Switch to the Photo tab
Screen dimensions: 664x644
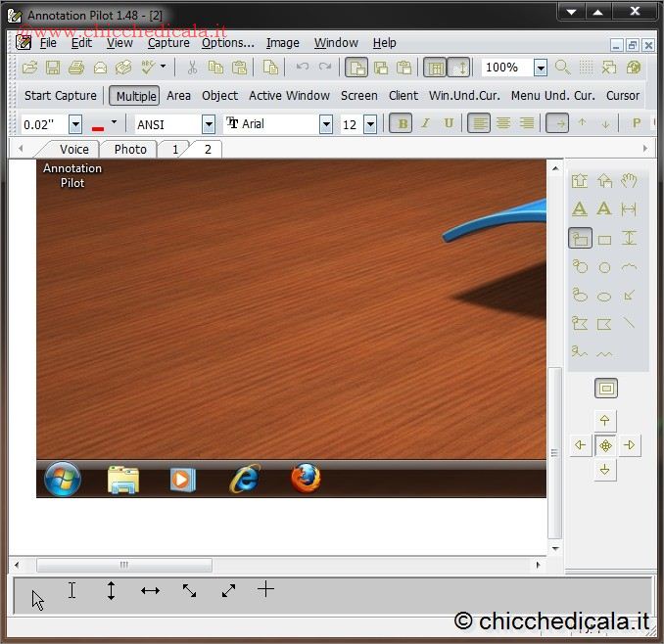point(130,149)
